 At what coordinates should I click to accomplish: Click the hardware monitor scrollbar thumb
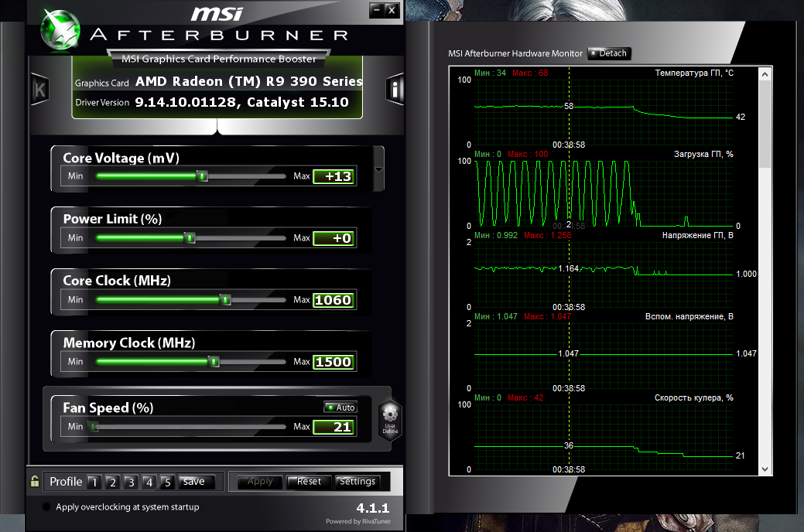(x=765, y=124)
